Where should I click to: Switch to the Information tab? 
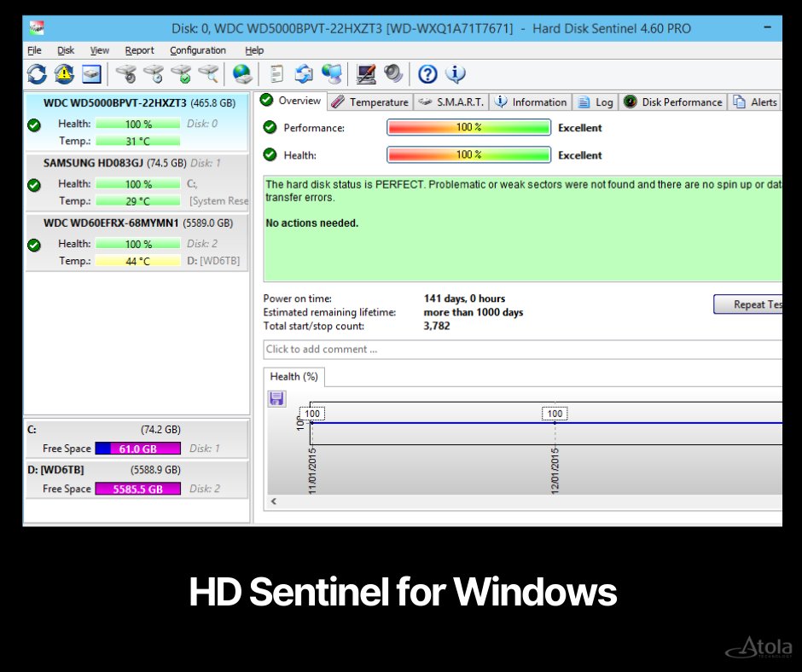(x=531, y=102)
